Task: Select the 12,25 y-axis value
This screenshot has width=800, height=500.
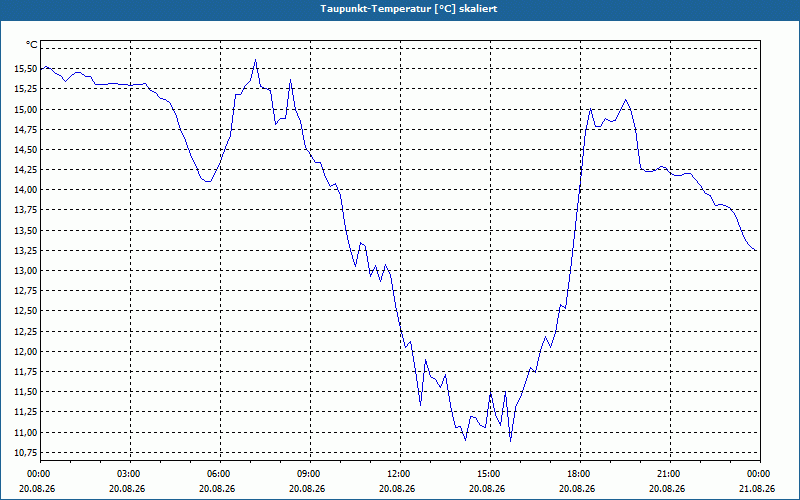Action: [x=26, y=331]
